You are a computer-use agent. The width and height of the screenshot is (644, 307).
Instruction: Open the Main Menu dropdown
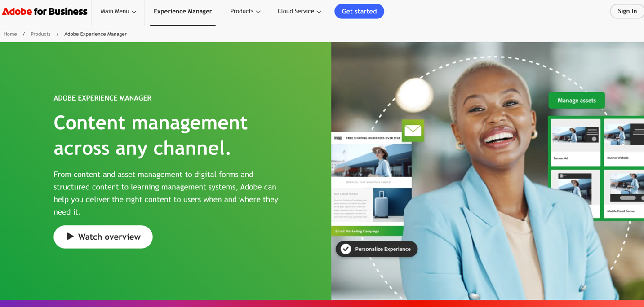pyautogui.click(x=118, y=12)
